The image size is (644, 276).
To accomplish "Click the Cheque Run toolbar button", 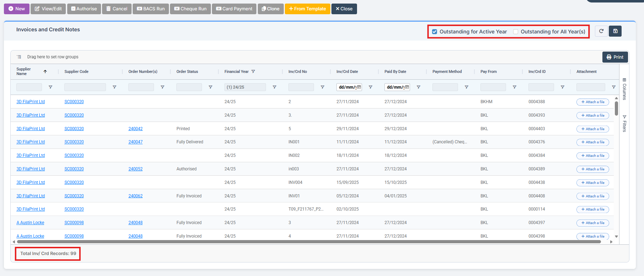I will point(190,9).
